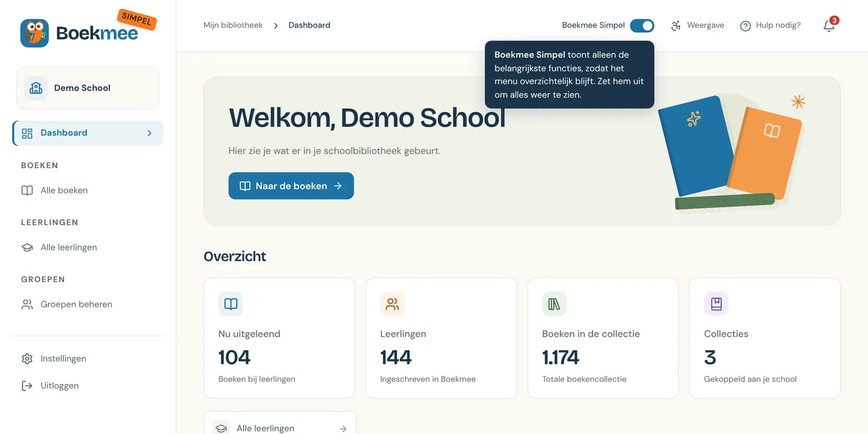This screenshot has width=868, height=434.
Task: Click the Welkom, Demo School heading
Action: tap(367, 118)
